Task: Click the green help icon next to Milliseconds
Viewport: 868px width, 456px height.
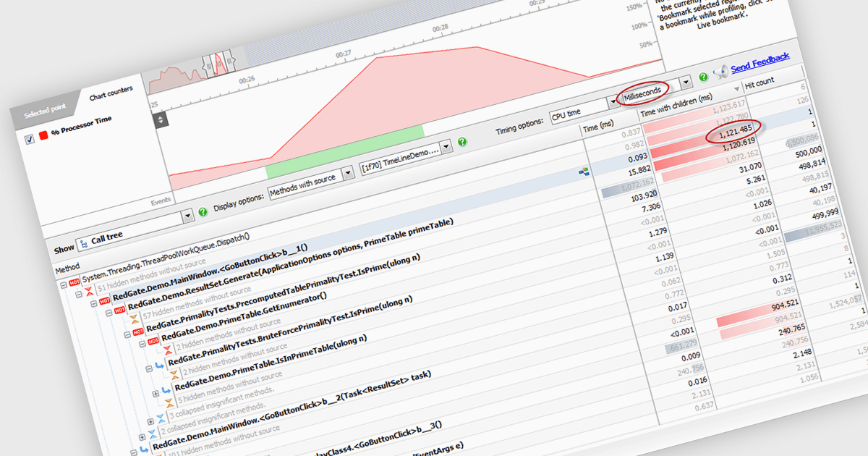Action: (702, 76)
